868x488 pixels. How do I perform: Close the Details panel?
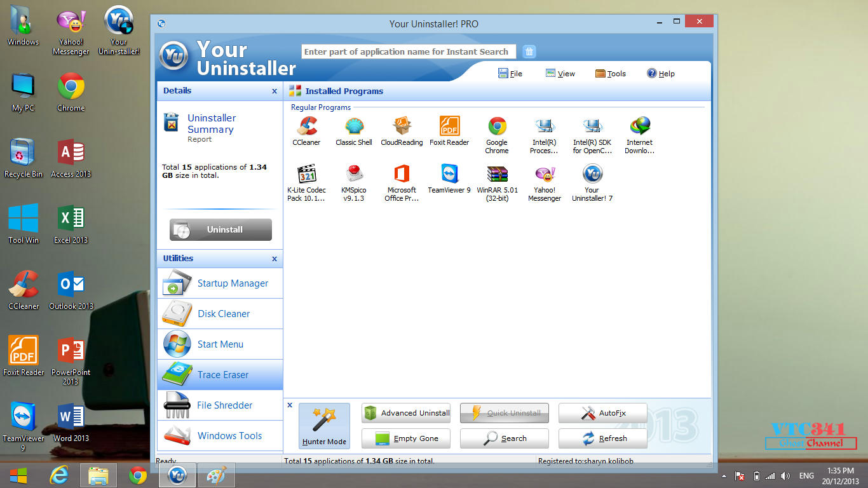pyautogui.click(x=275, y=91)
